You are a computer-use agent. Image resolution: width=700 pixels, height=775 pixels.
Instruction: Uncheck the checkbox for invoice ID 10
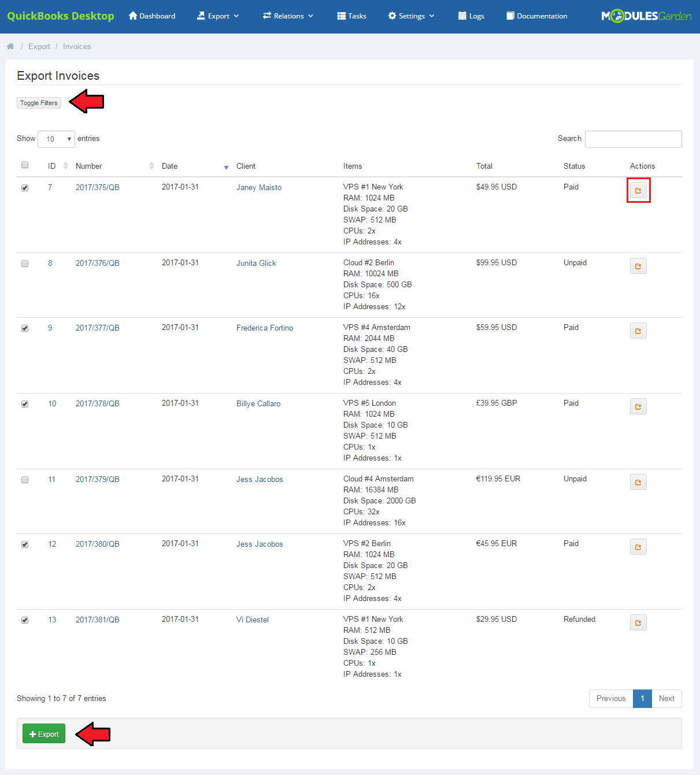click(25, 404)
